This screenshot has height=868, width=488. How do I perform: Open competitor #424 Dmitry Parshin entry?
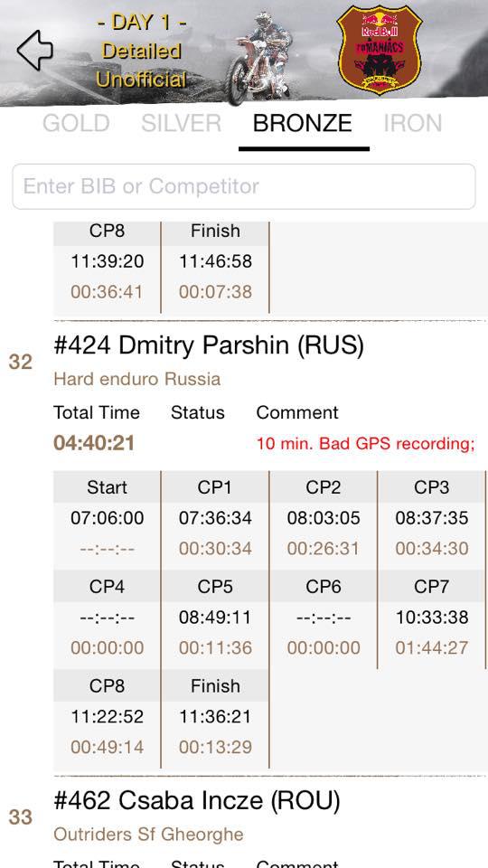coord(209,345)
